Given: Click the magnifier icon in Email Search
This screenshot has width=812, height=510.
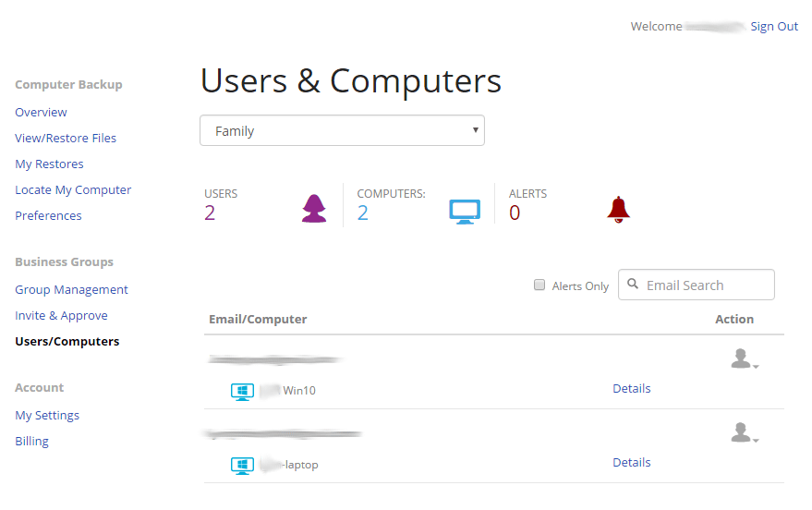Looking at the screenshot, I should (x=633, y=285).
